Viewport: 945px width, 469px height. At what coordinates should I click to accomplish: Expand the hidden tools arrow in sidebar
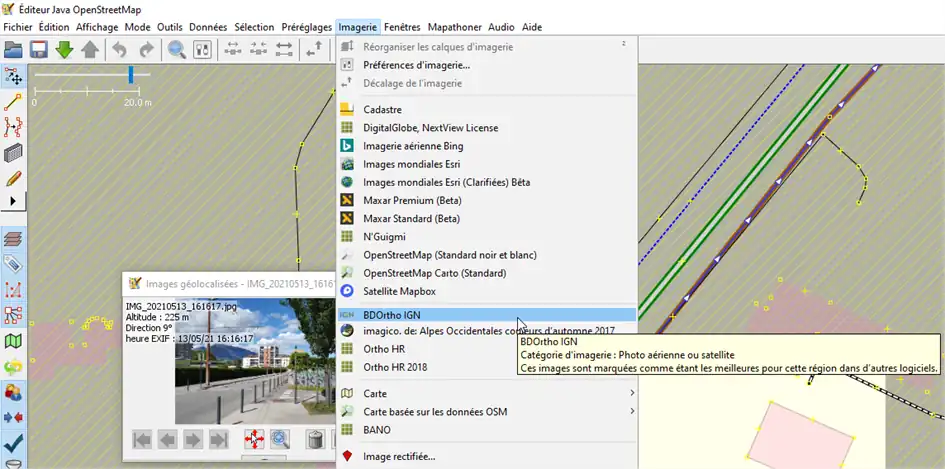[x=13, y=201]
